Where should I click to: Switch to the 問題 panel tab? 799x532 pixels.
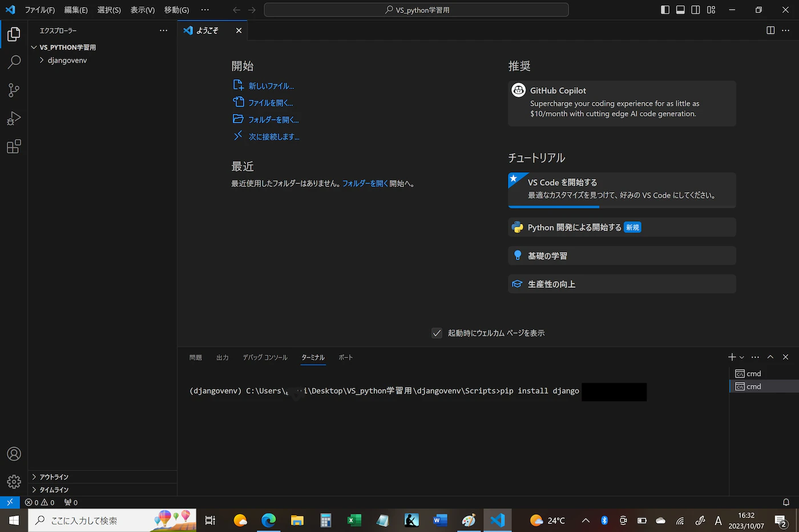tap(196, 358)
